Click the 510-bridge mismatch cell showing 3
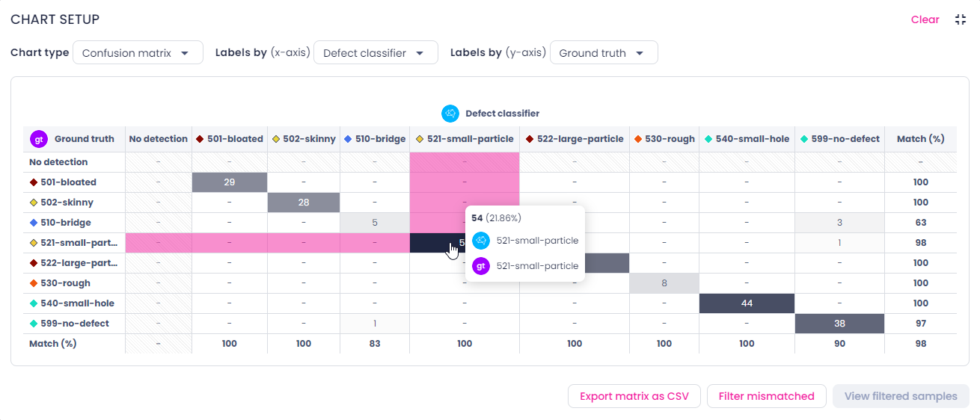Image resolution: width=980 pixels, height=420 pixels. (839, 223)
